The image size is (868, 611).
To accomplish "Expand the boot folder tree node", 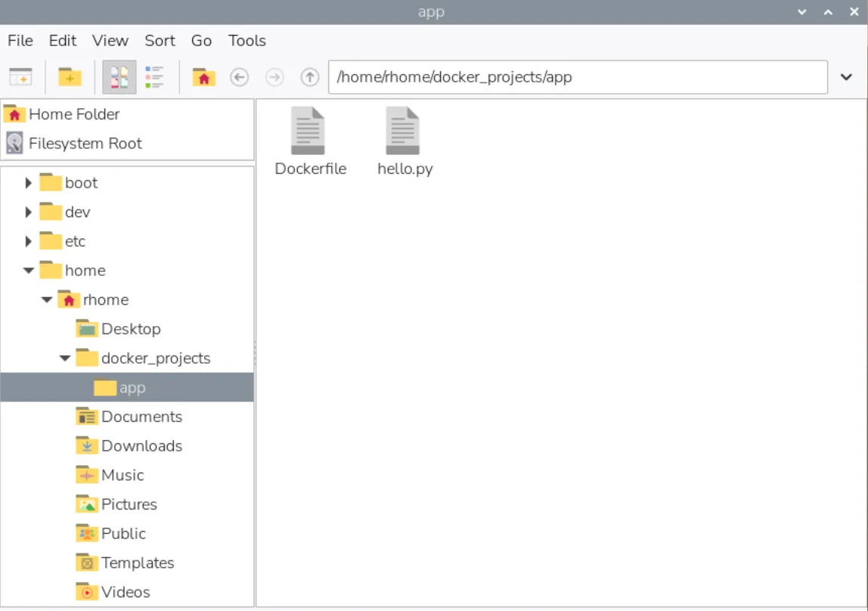I will pyautogui.click(x=28, y=183).
